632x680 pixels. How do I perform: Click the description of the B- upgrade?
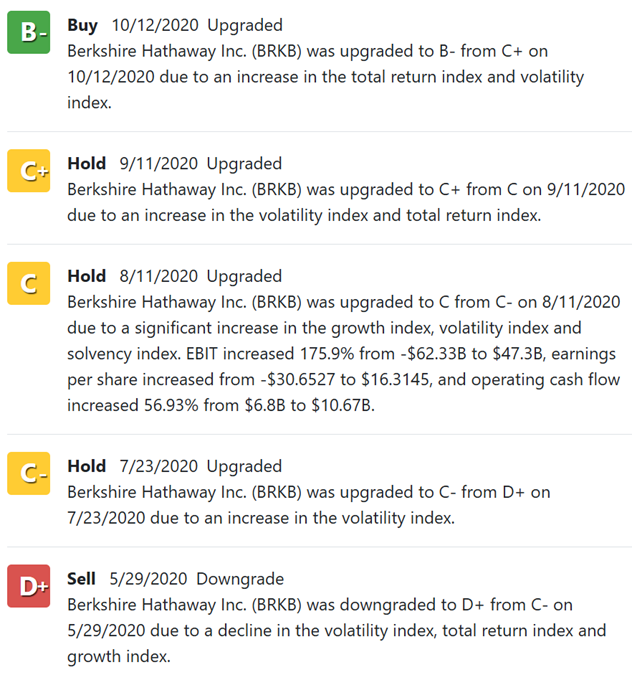(x=325, y=76)
